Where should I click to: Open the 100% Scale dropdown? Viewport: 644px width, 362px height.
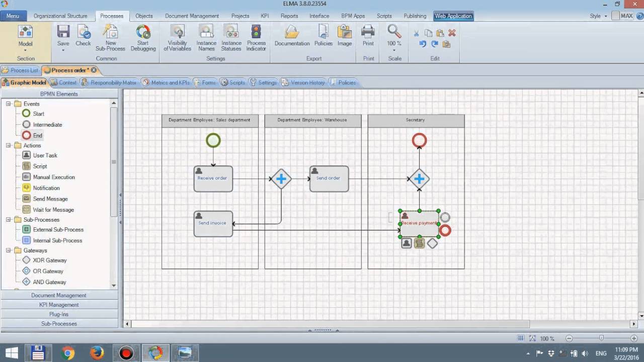[394, 50]
